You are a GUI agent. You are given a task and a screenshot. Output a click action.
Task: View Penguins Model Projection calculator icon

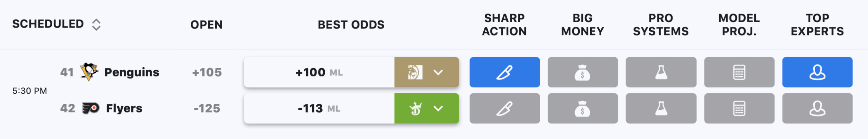click(x=739, y=72)
